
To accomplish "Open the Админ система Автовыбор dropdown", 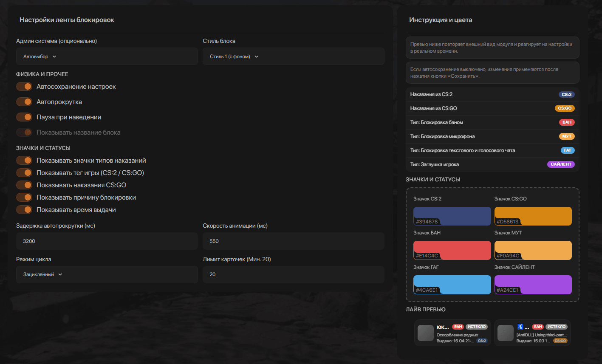I will click(x=107, y=56).
